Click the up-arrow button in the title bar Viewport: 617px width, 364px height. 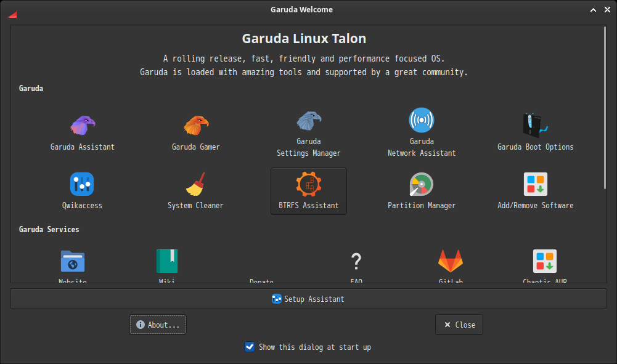pyautogui.click(x=593, y=10)
